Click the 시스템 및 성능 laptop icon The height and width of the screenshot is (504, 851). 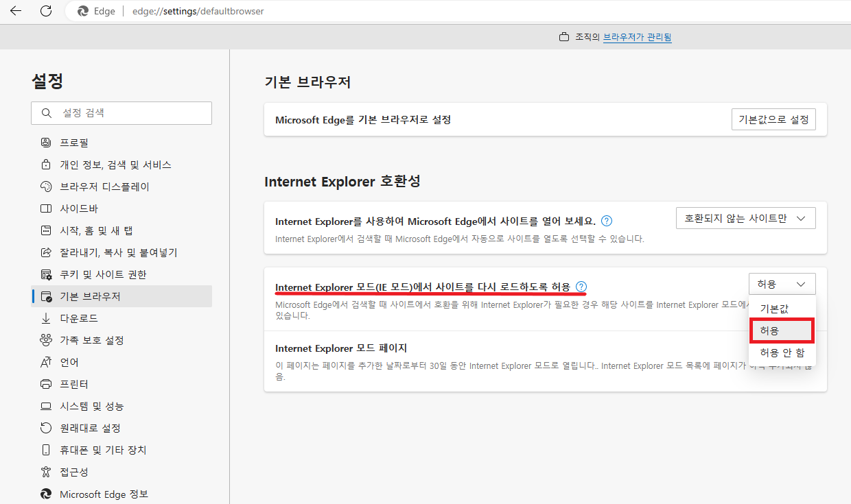pyautogui.click(x=46, y=406)
